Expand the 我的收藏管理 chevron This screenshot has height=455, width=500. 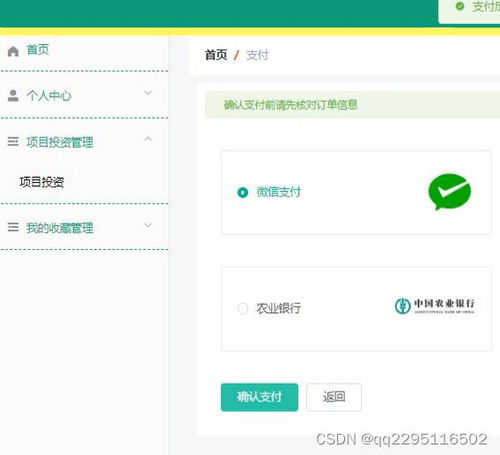148,225
